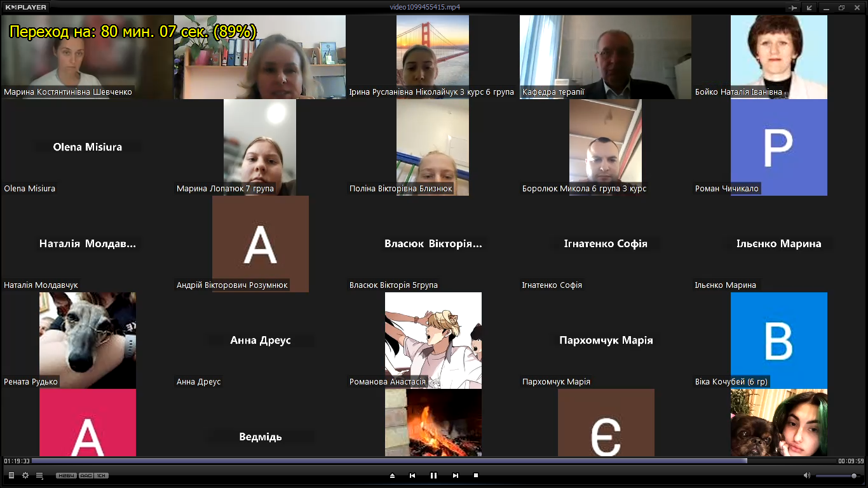Viewport: 868px width, 488px height.
Task: Select Боролюк Микола video tile
Action: tap(606, 147)
